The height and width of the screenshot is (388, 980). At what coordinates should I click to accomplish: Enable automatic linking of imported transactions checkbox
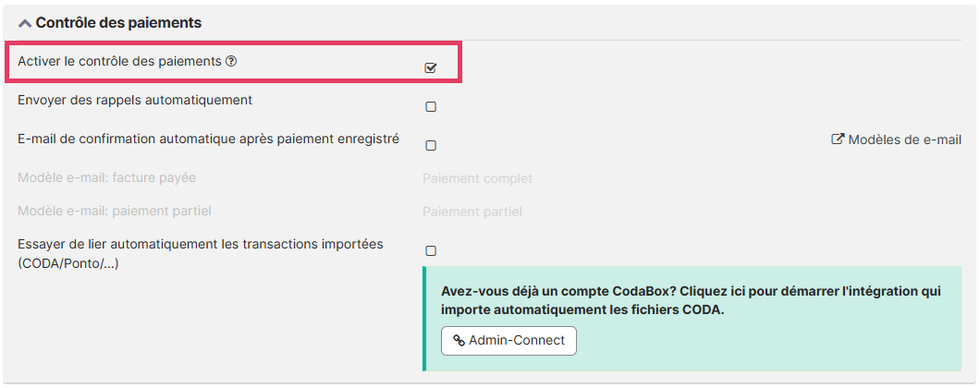(431, 250)
